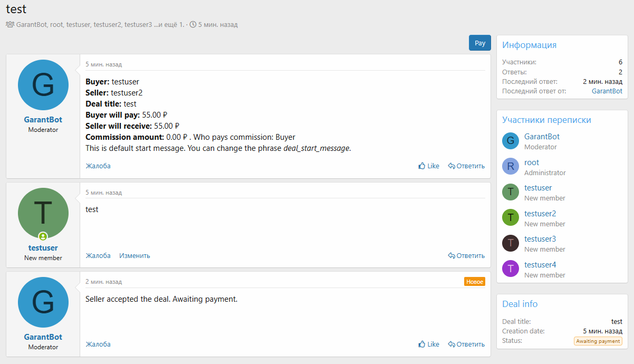Open GarantBot avatar in first message
This screenshot has height=364, width=634.
click(43, 85)
